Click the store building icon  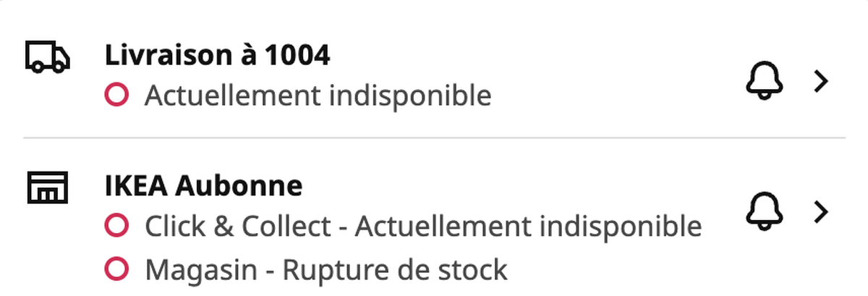tap(48, 187)
